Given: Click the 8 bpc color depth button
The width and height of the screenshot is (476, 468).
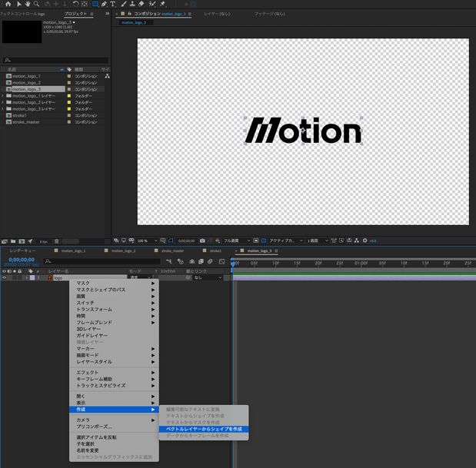Looking at the screenshot, I should click(44, 242).
